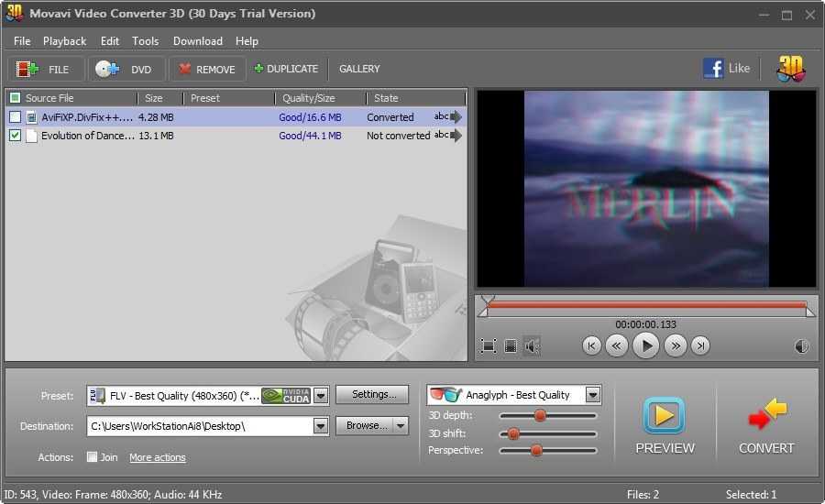825x504 pixels.
Task: Click the 3D glasses logo icon
Action: tap(791, 69)
